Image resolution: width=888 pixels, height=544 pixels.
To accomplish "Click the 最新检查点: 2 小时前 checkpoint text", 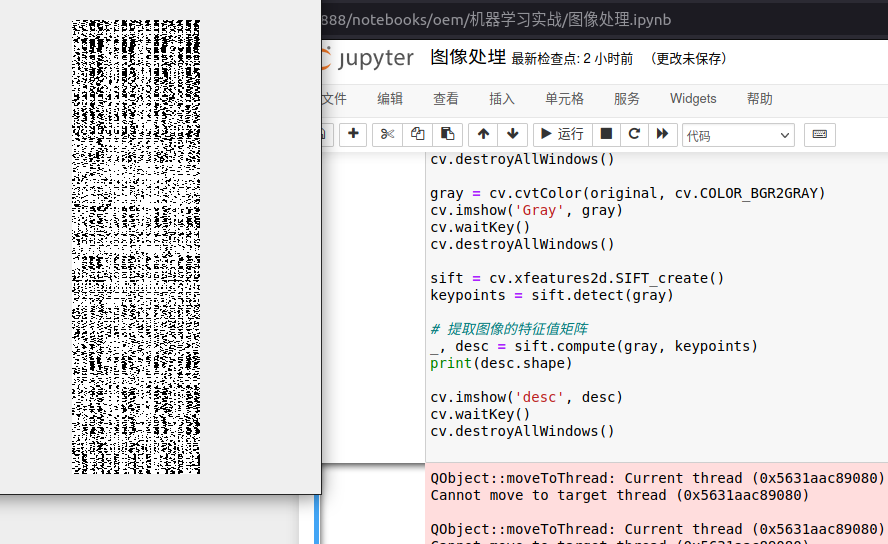I will point(572,59).
